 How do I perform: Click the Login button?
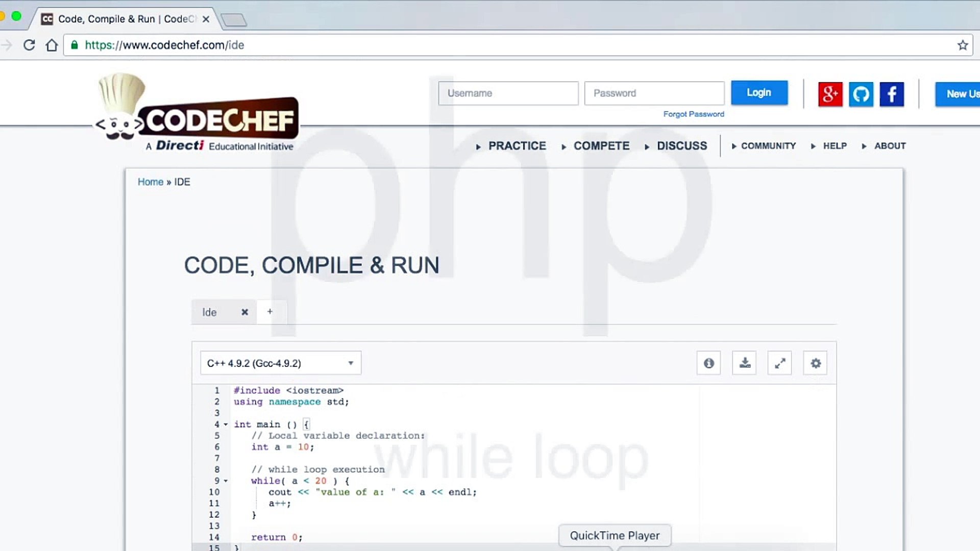758,92
